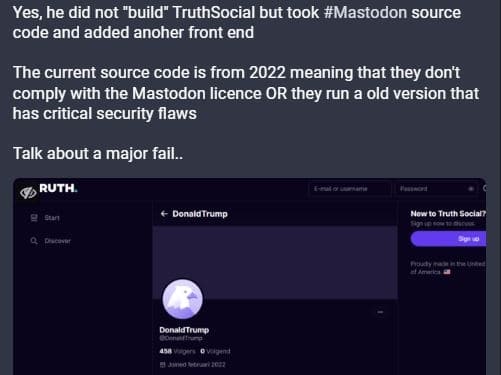
Task: View the 458 Volgers followers list
Action: click(177, 351)
